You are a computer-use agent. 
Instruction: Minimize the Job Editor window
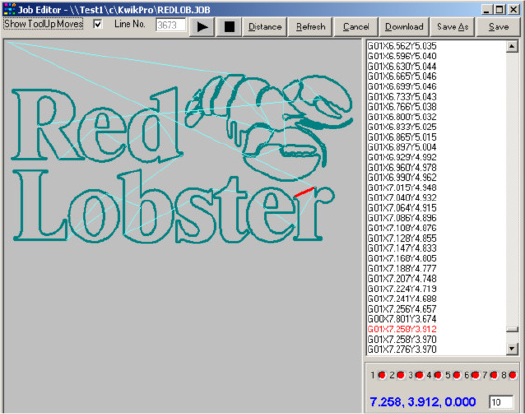click(487, 9)
